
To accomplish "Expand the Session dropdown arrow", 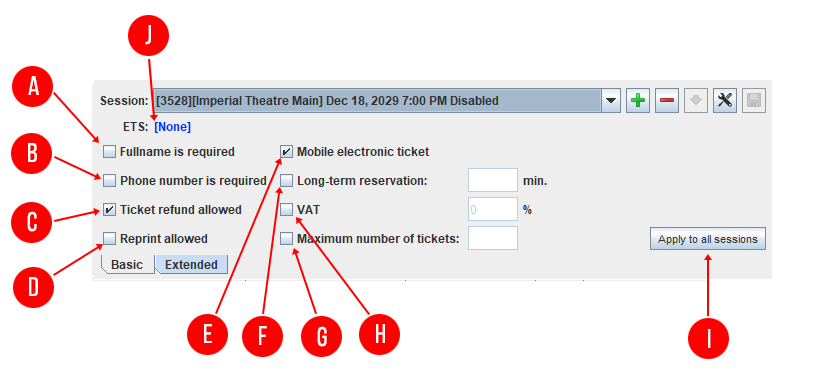I will pos(611,101).
